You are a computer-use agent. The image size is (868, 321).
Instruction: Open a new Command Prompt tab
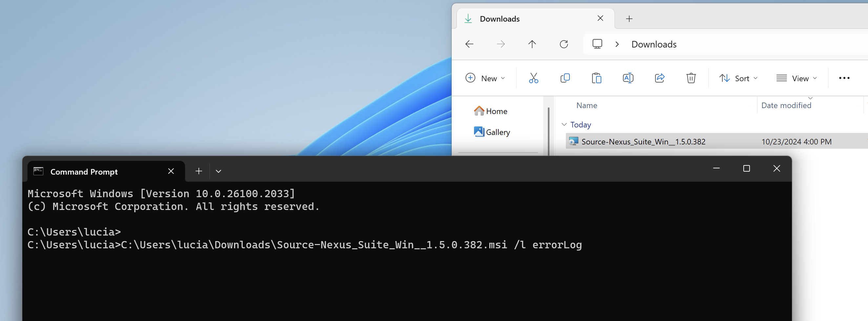199,171
